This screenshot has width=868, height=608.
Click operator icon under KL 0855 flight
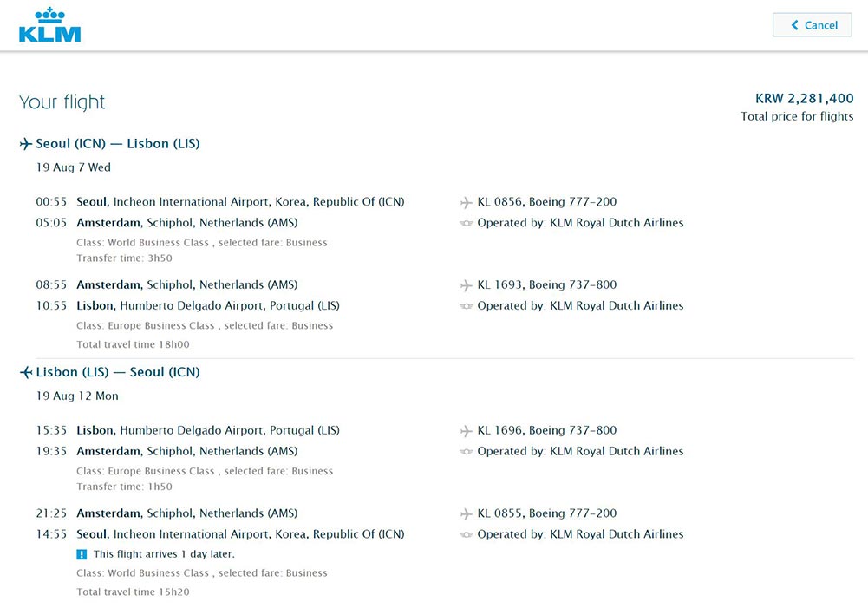tap(467, 535)
